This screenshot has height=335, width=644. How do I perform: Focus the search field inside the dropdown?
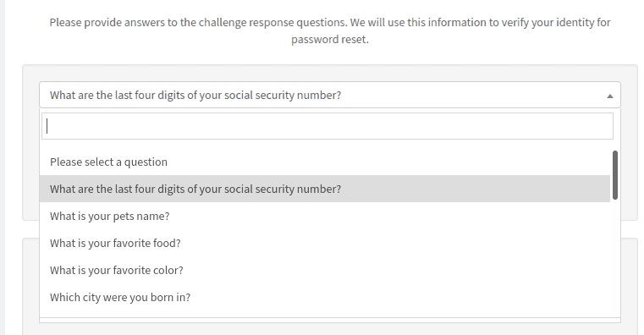(328, 126)
